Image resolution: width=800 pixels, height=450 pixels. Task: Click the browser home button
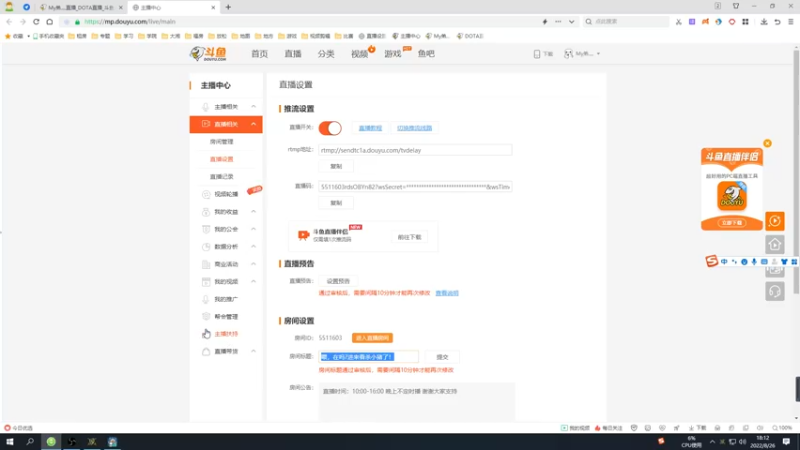tap(49, 21)
